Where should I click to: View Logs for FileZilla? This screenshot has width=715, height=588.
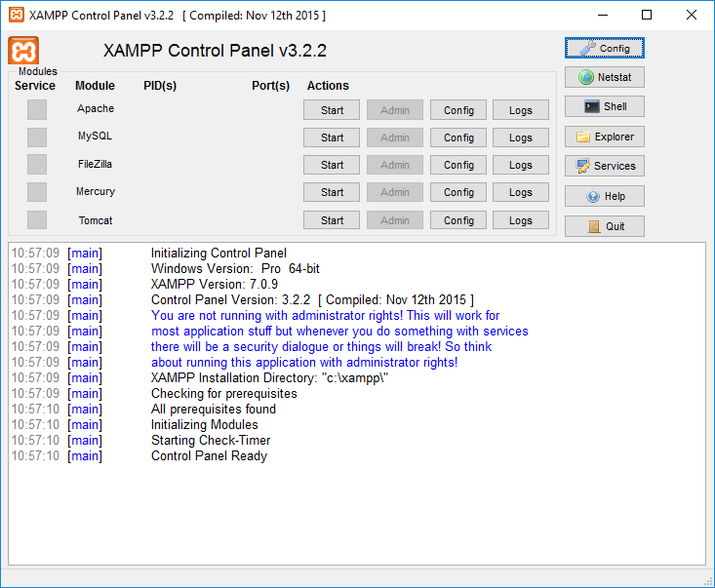click(x=521, y=165)
